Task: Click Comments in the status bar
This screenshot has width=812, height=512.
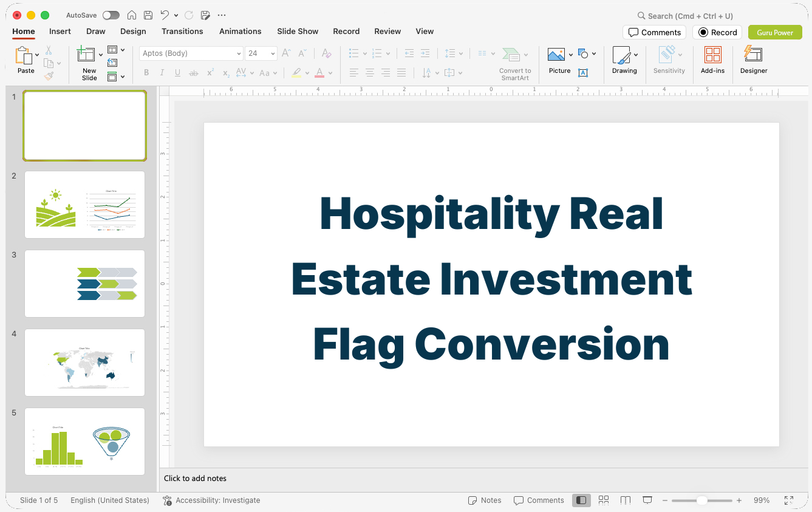Action: 539,500
